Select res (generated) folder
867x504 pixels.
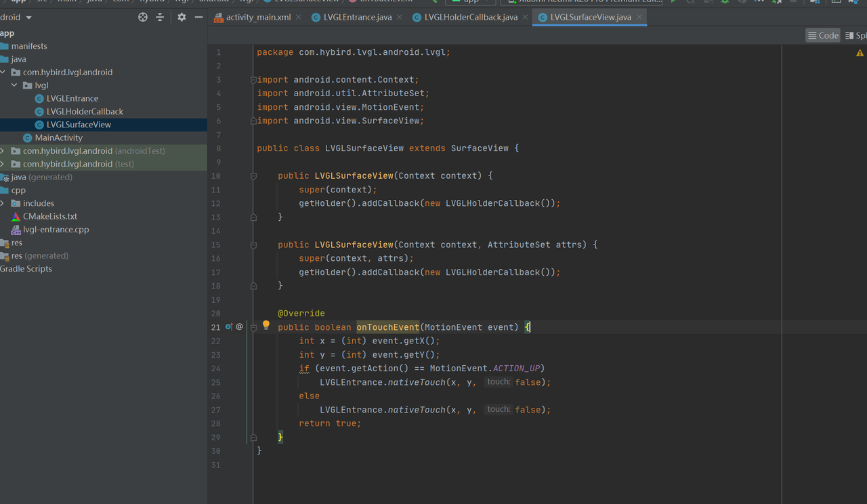tap(39, 256)
